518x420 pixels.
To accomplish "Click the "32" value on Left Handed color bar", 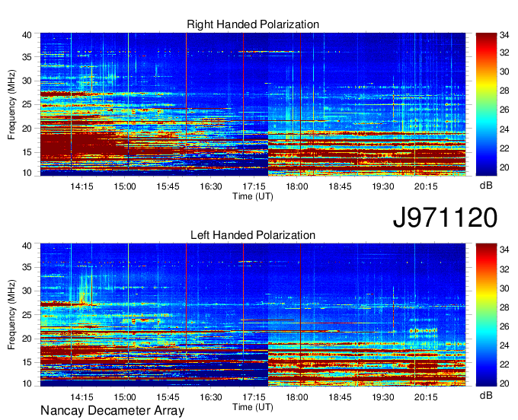I will [504, 269].
